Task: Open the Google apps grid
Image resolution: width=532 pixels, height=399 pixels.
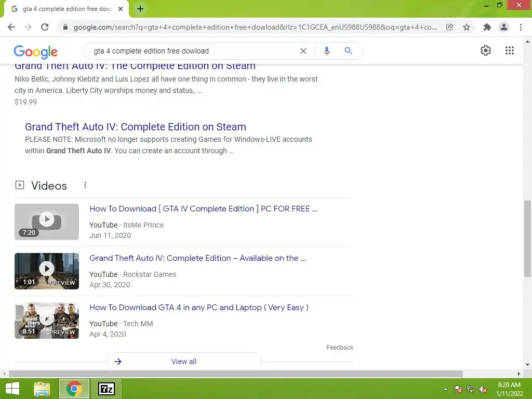Action: tap(509, 50)
